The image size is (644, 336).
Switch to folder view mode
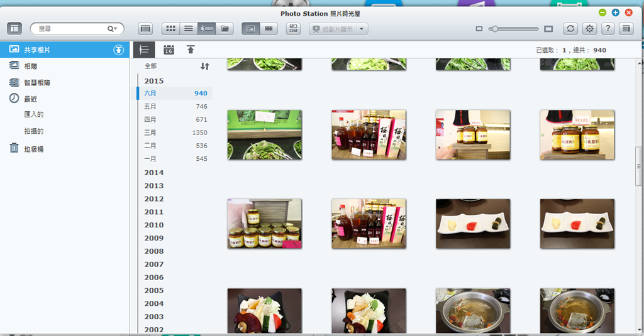(225, 29)
